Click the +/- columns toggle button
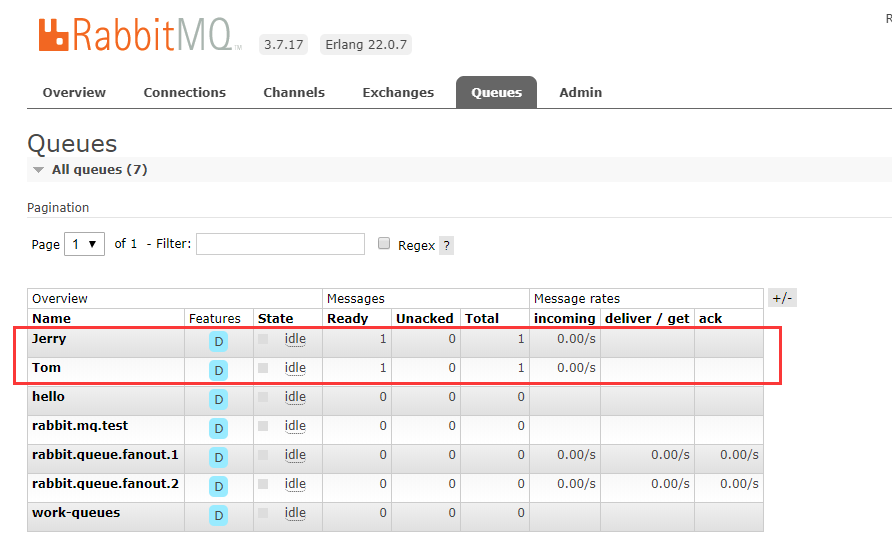 pyautogui.click(x=782, y=298)
